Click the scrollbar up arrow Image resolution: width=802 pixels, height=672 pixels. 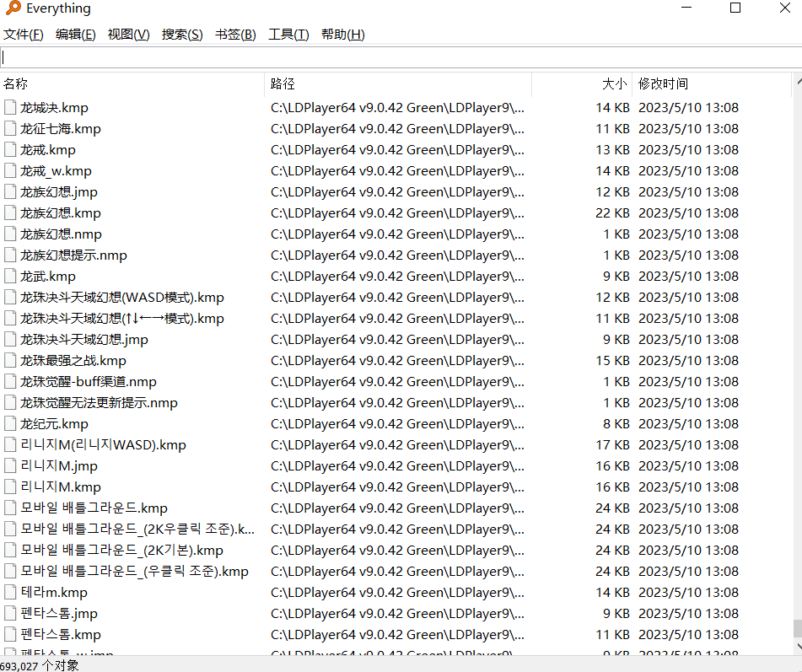798,82
